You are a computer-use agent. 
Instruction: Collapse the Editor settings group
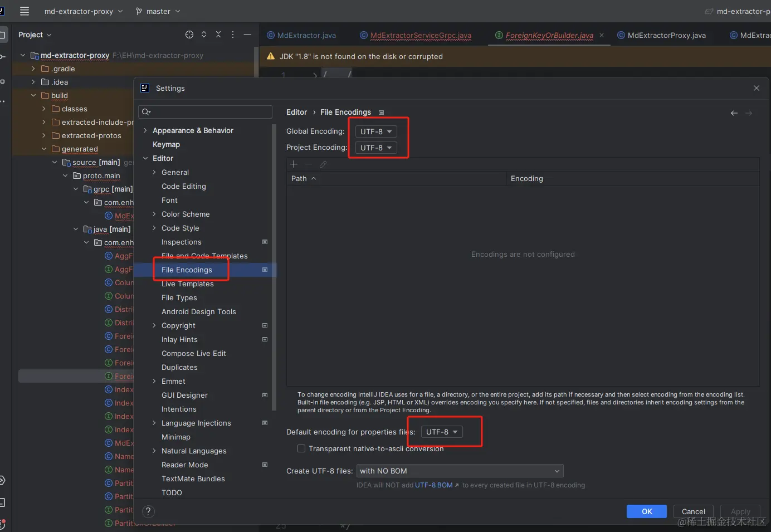pos(145,158)
